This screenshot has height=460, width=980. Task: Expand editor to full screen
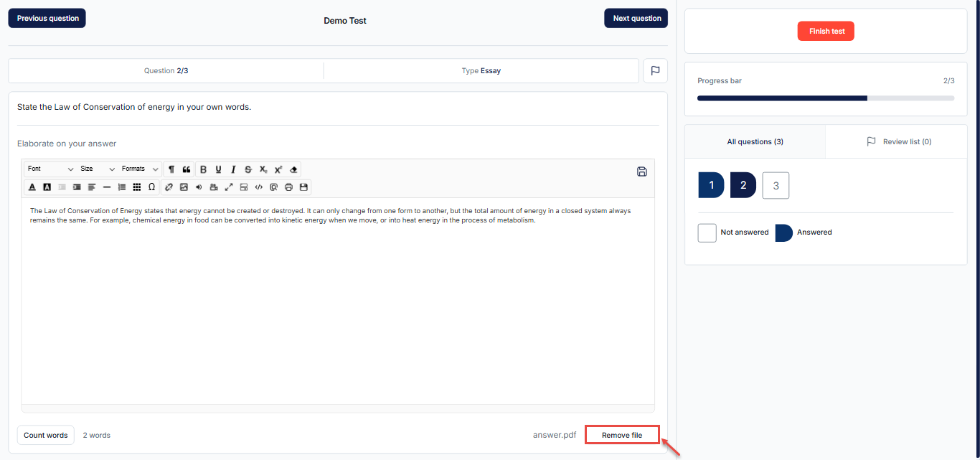(229, 187)
